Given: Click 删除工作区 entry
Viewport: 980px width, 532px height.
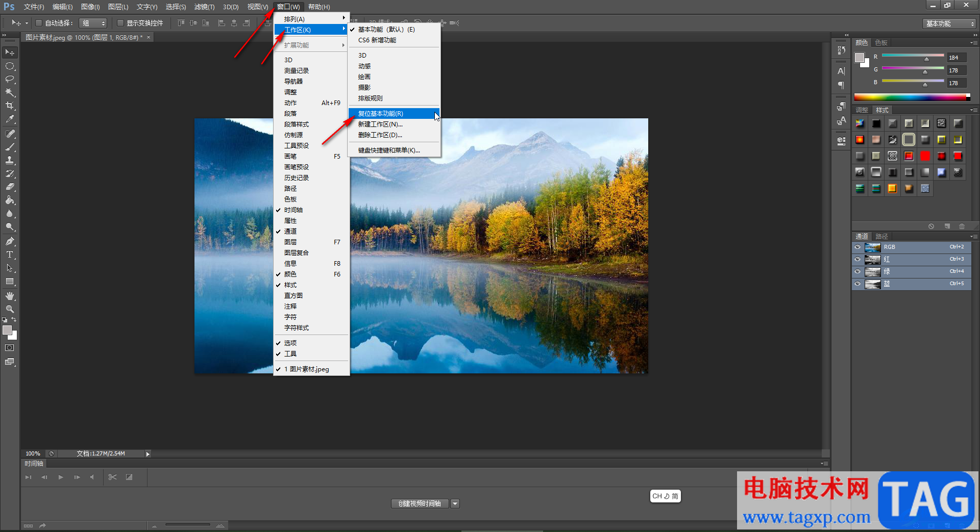Looking at the screenshot, I should pyautogui.click(x=394, y=135).
